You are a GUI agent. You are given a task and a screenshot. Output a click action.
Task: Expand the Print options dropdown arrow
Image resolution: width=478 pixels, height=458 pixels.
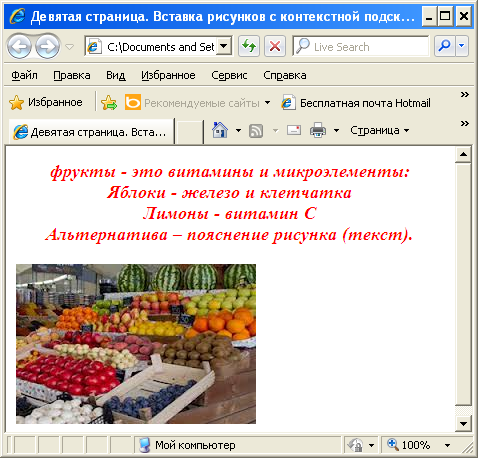pos(337,130)
